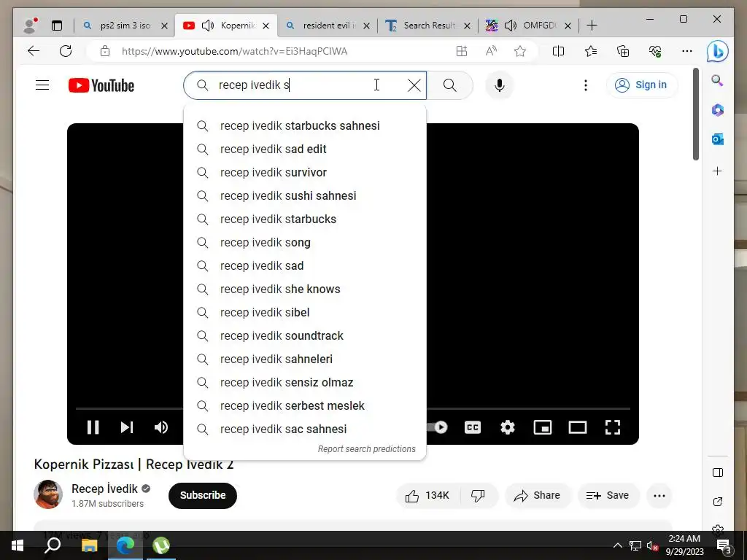Viewport: 747px width, 560px height.
Task: Subscribe to Recep İvedik channel
Action: (203, 495)
